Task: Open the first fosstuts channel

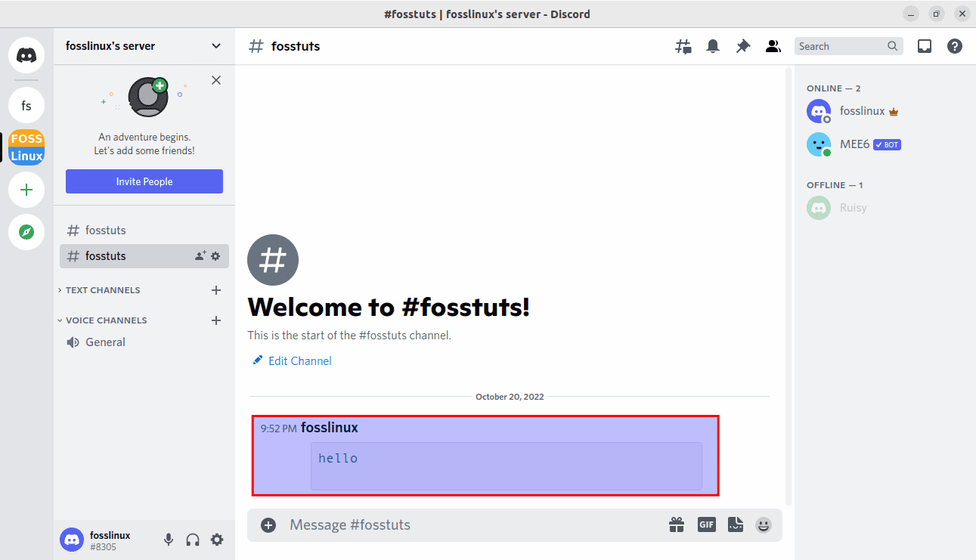Action: [144, 230]
